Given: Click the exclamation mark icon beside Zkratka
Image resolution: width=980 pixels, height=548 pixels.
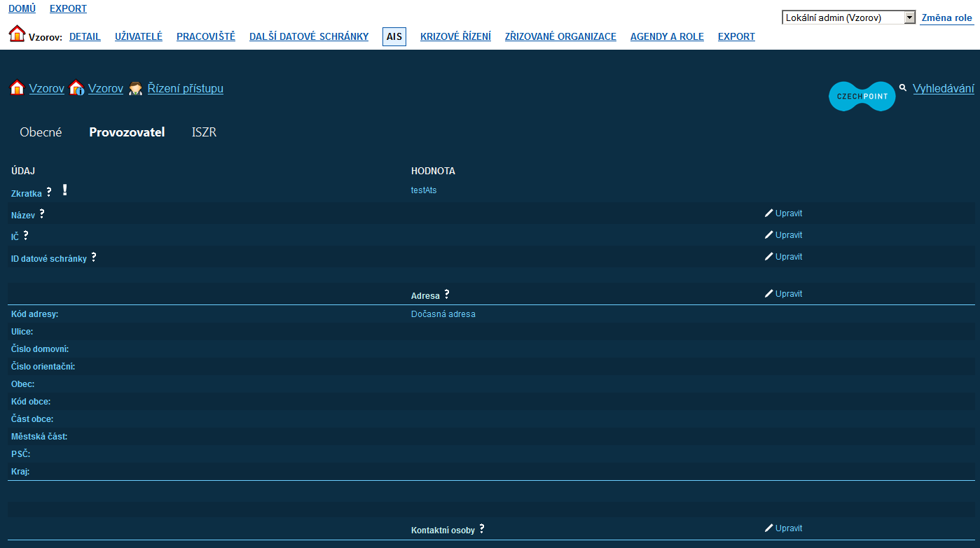Looking at the screenshot, I should 64,190.
